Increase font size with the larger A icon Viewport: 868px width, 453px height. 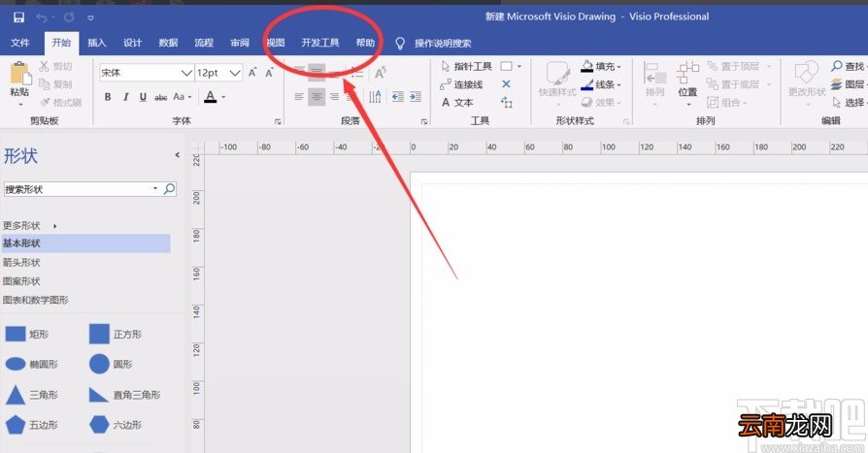tap(252, 73)
